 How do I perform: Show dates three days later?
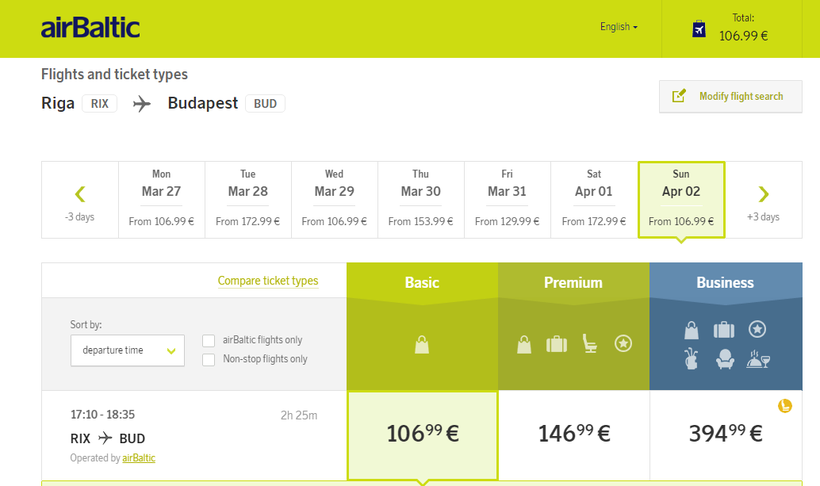click(763, 200)
